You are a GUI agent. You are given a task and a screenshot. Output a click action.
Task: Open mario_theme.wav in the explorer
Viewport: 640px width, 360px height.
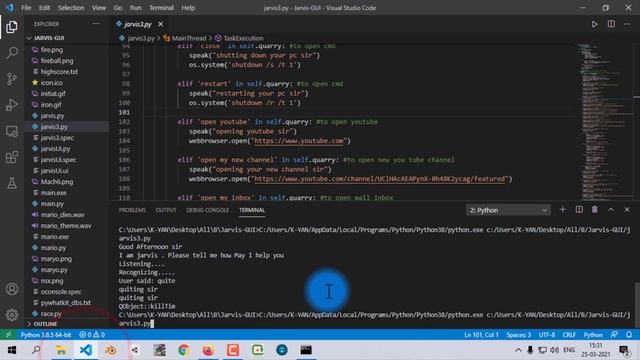pyautogui.click(x=66, y=225)
